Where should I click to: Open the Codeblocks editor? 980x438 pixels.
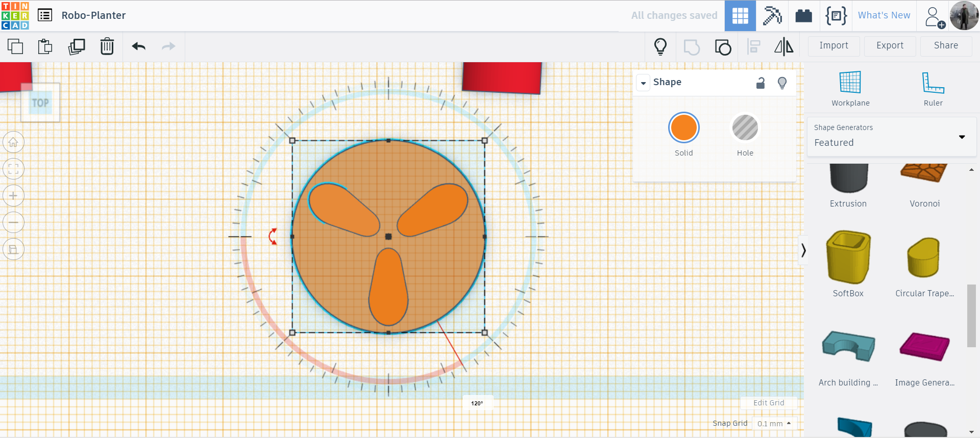click(x=836, y=16)
